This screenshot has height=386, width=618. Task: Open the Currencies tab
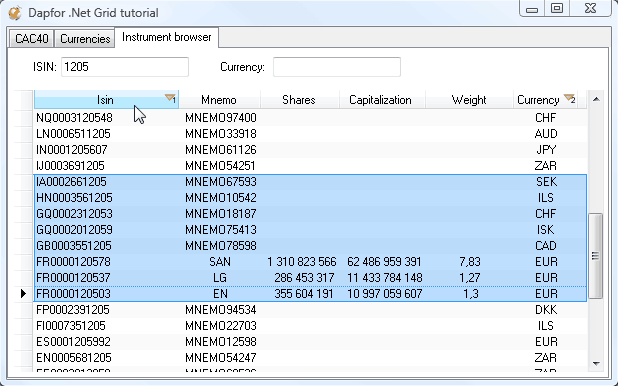pos(85,39)
